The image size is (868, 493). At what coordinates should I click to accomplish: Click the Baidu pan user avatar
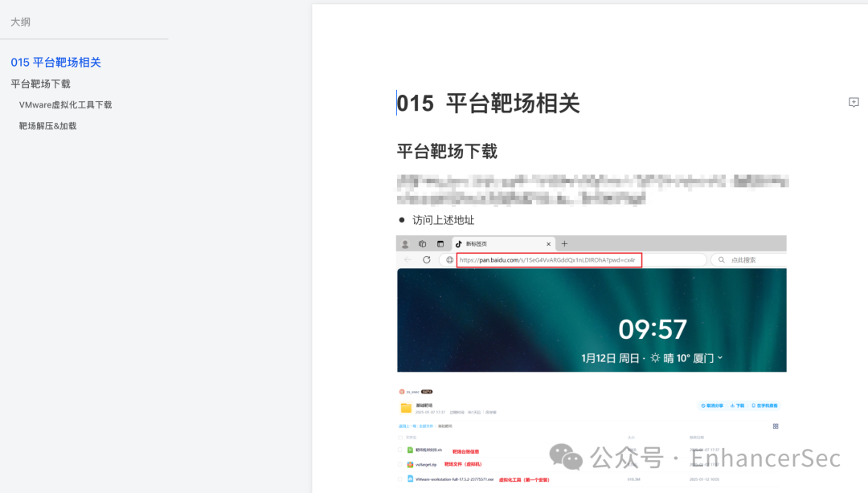click(402, 392)
